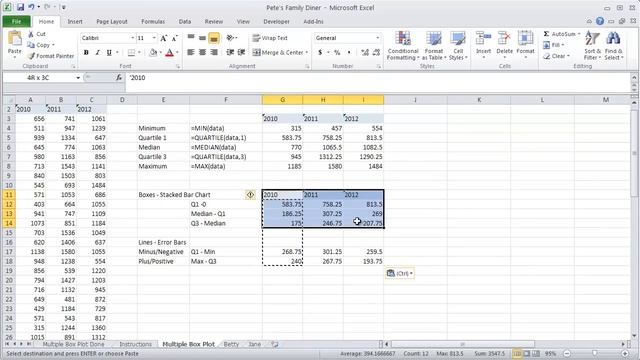640x360 pixels.
Task: Toggle Italic formatting
Action: tap(98, 53)
